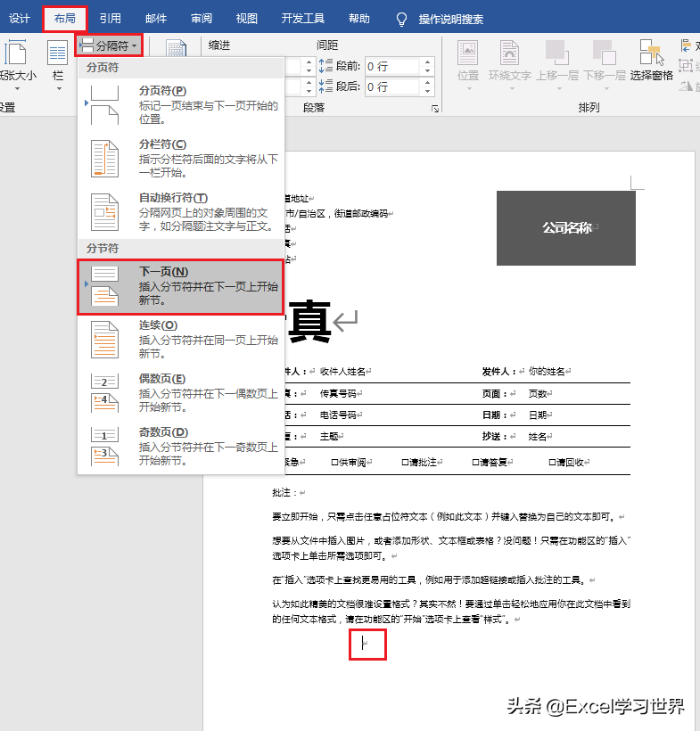Viewport: 700px width, 731px height.
Task: Expand the 分隔符 breaks dropdown
Action: click(x=109, y=45)
